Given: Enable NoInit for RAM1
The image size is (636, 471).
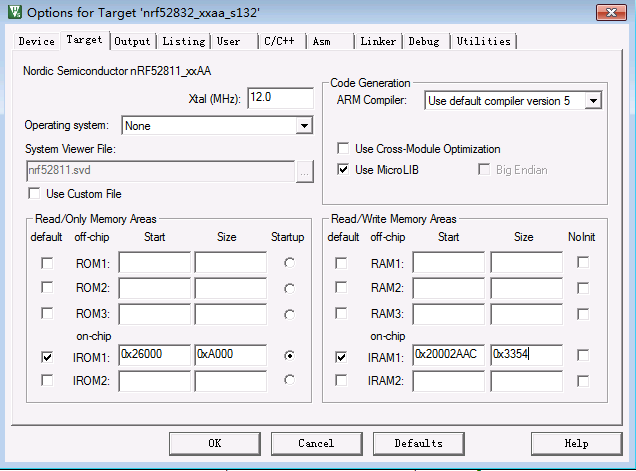Looking at the screenshot, I should [583, 262].
